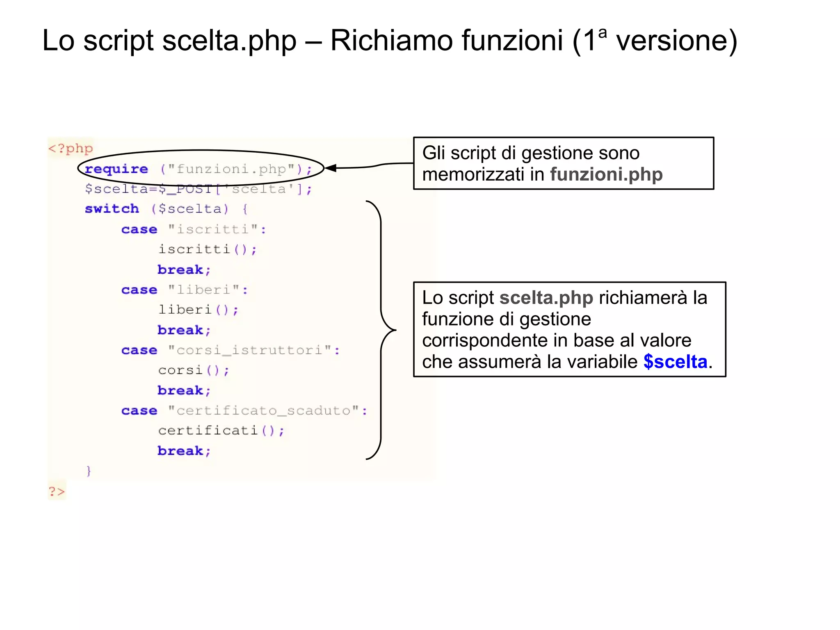Click the 'case "iscritti":' line
The width and height of the screenshot is (840, 630).
tap(194, 229)
